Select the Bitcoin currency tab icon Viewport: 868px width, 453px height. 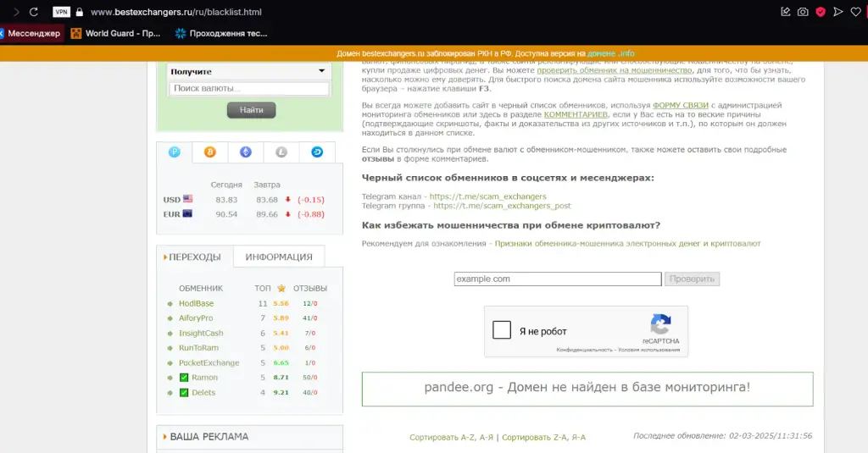pos(210,152)
